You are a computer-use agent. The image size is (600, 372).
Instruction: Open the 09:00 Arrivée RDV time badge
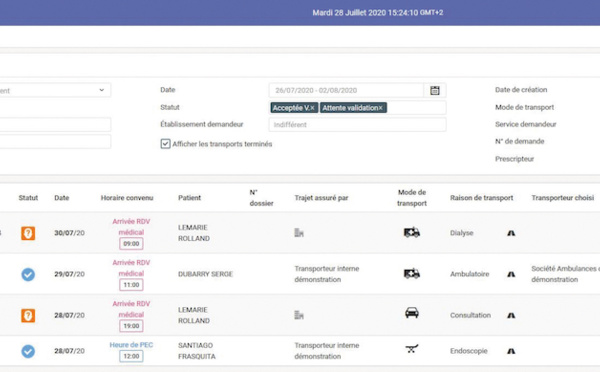131,244
